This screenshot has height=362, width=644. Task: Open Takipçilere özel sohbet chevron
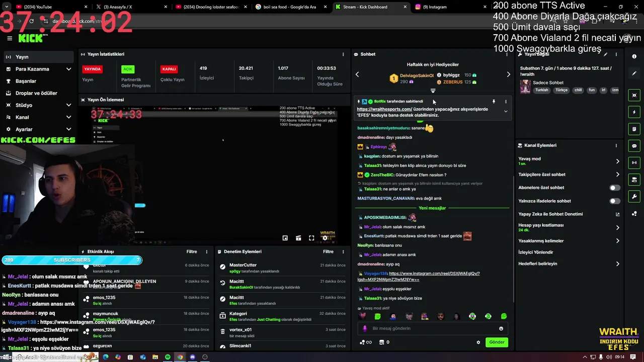(617, 174)
